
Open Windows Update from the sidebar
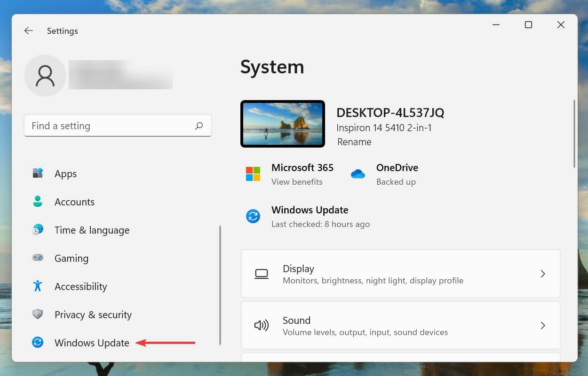point(92,343)
